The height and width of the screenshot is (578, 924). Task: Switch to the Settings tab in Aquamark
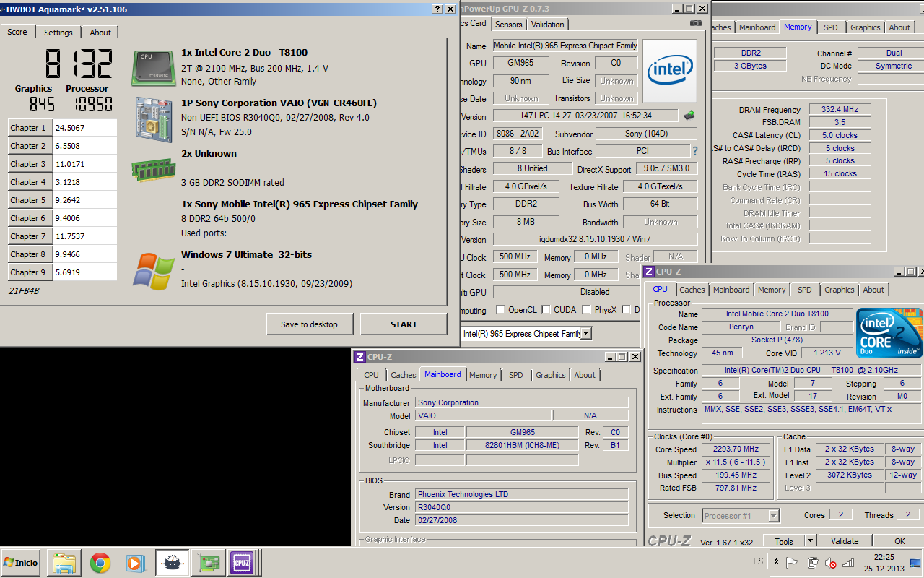[58, 33]
